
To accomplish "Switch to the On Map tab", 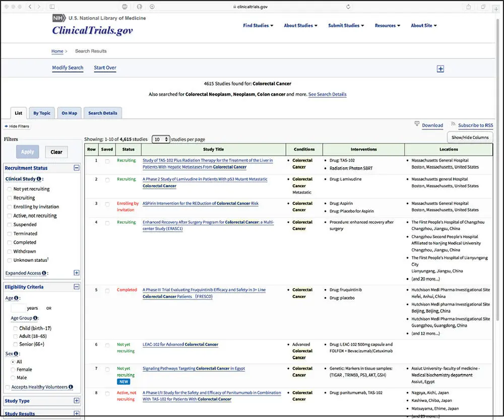I will pos(70,113).
